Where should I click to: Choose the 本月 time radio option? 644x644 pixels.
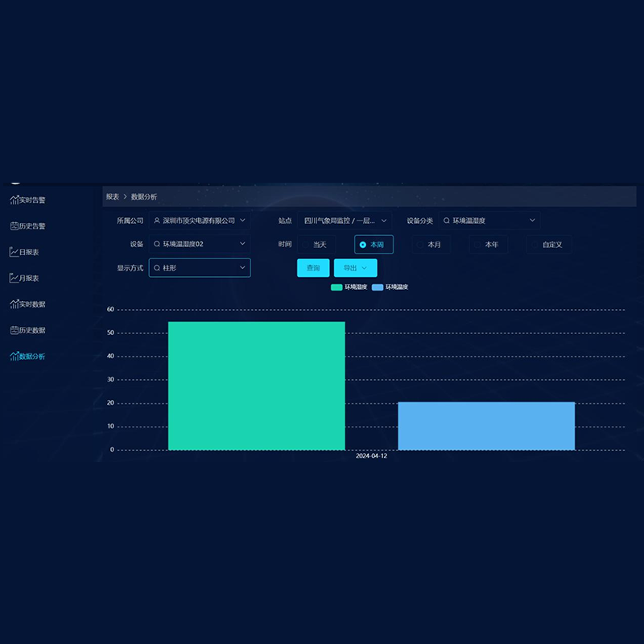[x=433, y=245]
